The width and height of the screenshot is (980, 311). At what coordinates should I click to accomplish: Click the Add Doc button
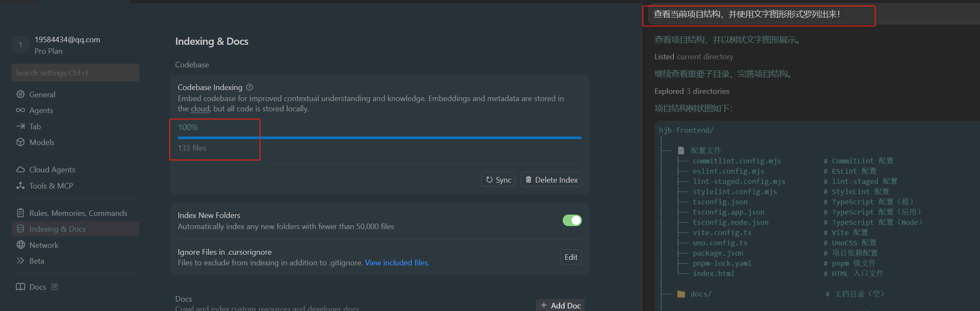click(x=560, y=305)
